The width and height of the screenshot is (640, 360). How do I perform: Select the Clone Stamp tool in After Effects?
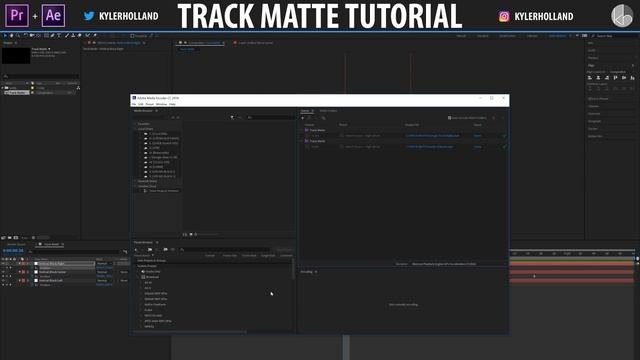[x=73, y=36]
